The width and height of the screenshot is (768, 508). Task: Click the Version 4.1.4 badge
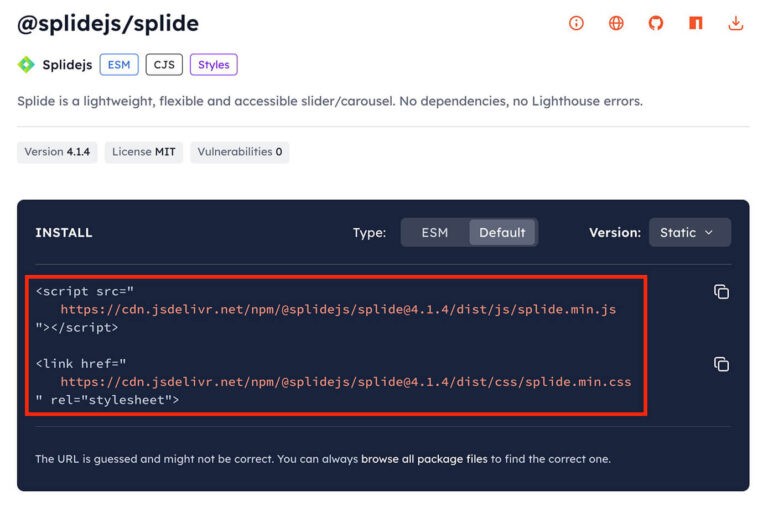(57, 152)
